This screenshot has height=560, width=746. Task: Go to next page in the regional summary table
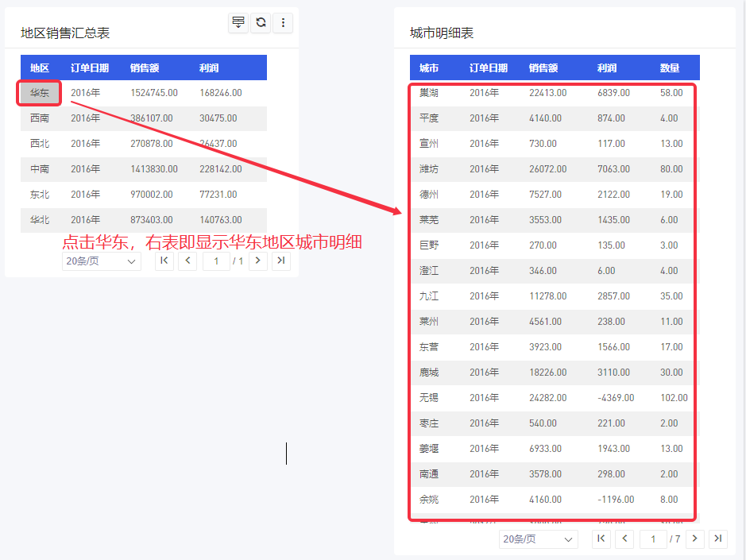257,261
